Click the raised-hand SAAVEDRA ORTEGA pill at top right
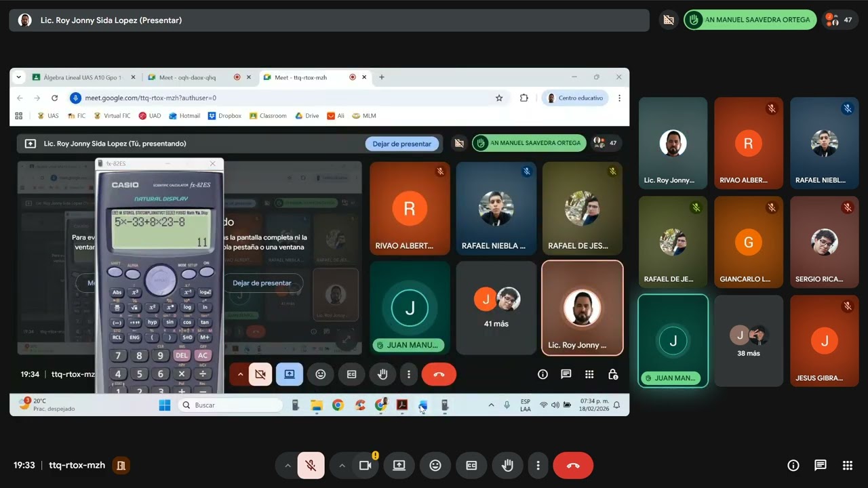868x488 pixels. [x=749, y=20]
